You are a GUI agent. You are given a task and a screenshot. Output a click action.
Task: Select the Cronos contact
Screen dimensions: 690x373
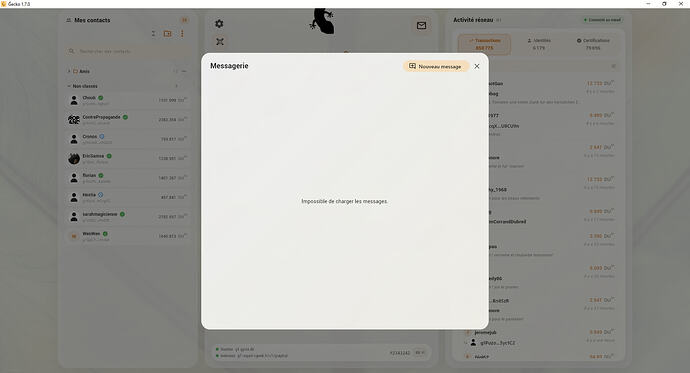tap(128, 139)
